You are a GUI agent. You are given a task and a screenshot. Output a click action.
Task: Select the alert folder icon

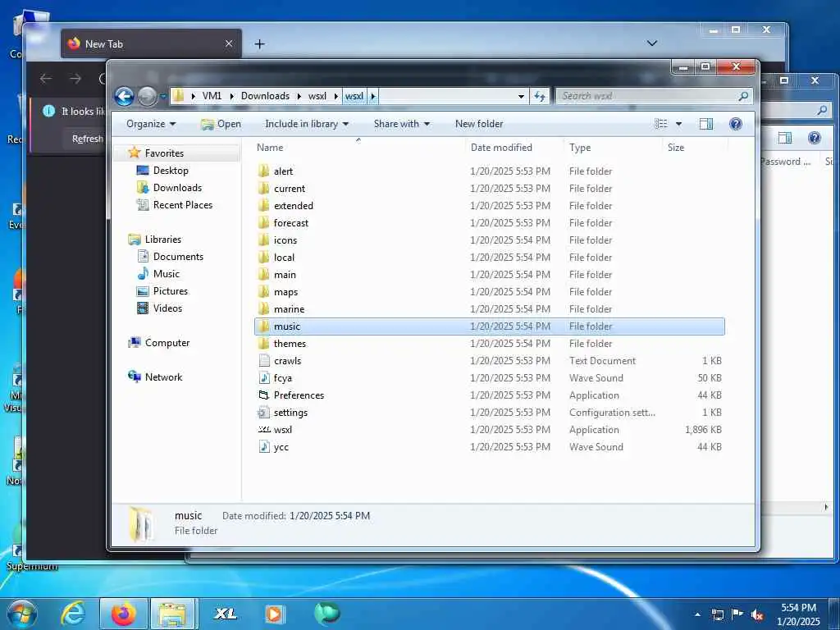(x=263, y=171)
